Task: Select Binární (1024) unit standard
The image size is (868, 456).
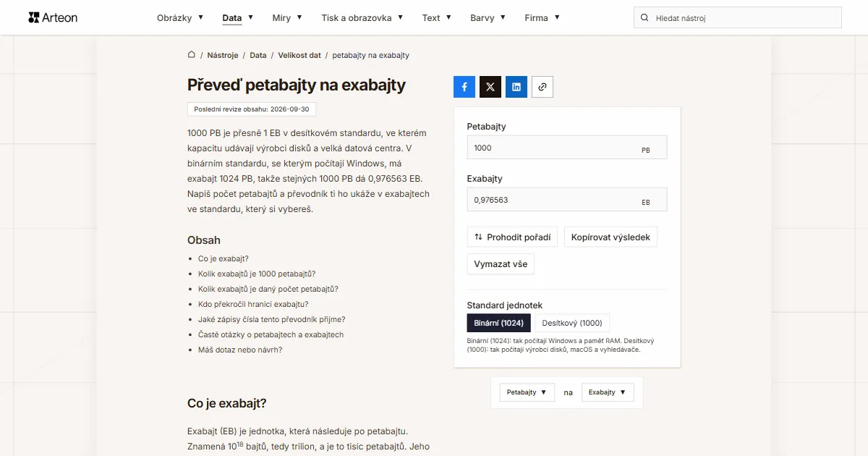Action: (x=499, y=323)
